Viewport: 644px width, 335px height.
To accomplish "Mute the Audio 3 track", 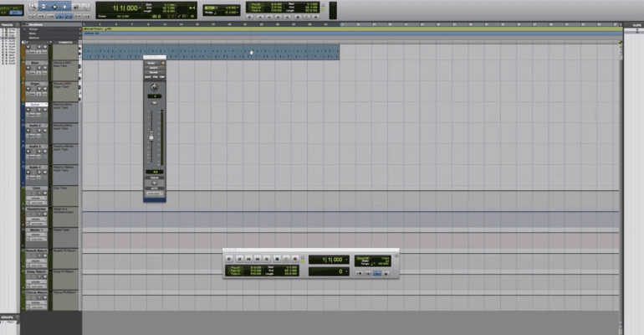I will click(x=45, y=152).
